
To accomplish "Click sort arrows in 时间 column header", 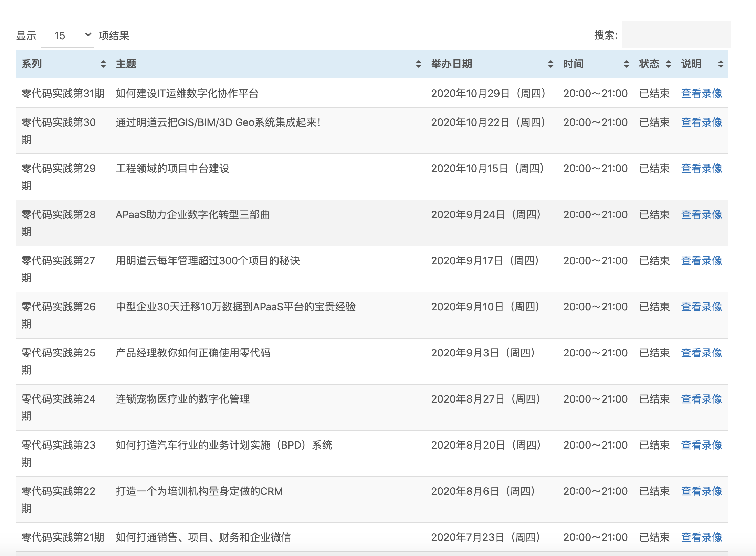I will tap(626, 64).
